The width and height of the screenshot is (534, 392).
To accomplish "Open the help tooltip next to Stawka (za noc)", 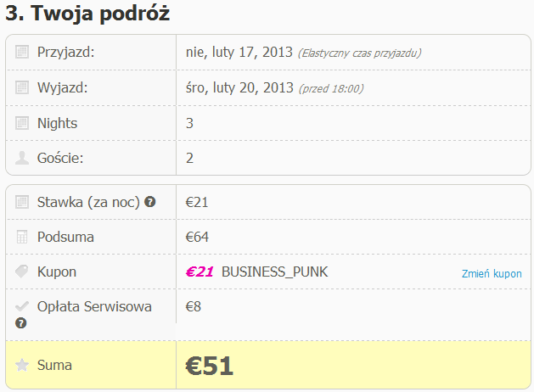I will tap(150, 202).
